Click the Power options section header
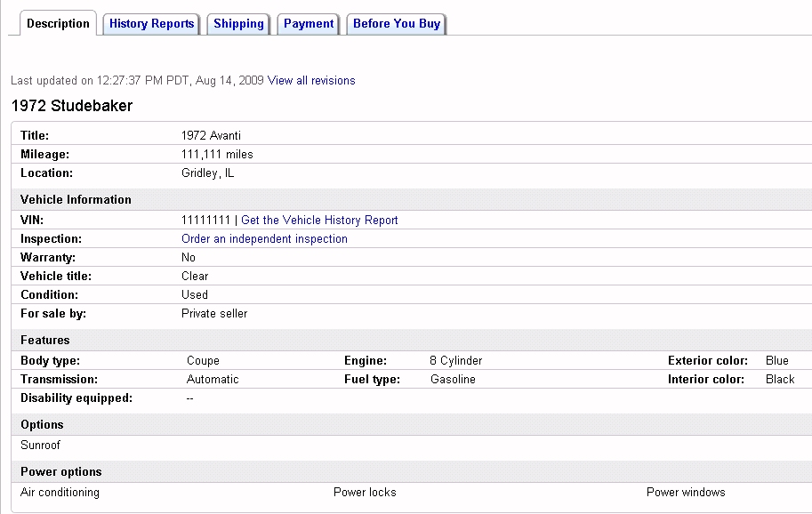This screenshot has width=812, height=514. pos(60,472)
